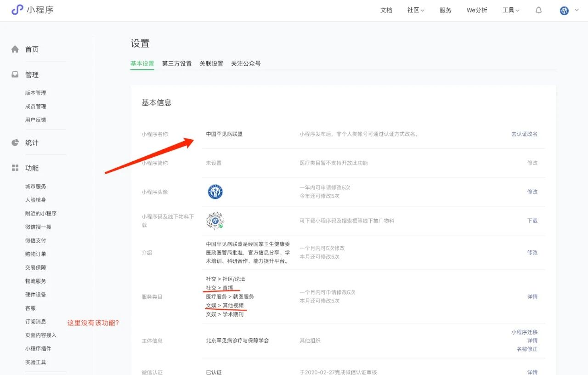Screen dimensions: 588x375
Task: Click the pie chart icon beside 统计
Action: tap(15, 142)
